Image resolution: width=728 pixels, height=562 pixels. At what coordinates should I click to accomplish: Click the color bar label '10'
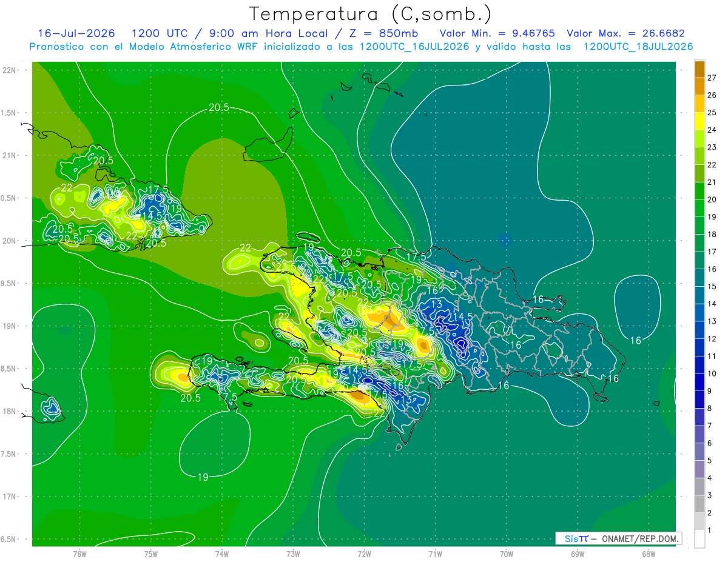pos(712,373)
